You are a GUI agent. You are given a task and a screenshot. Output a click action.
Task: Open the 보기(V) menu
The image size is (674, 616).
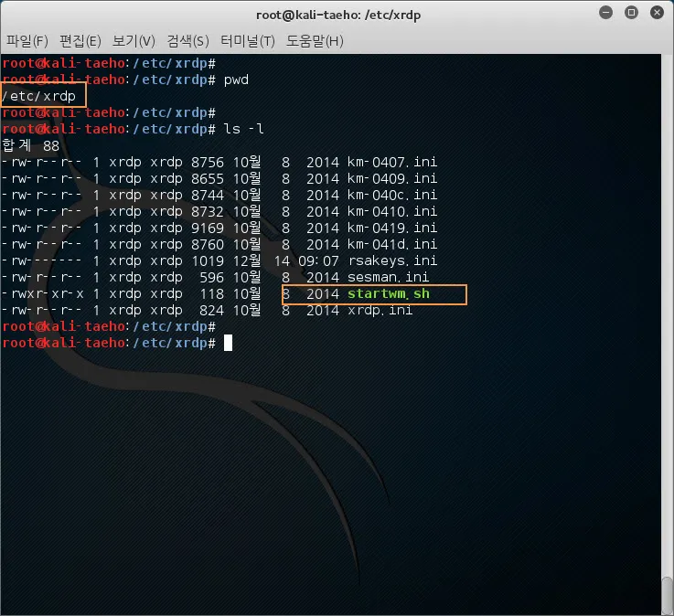(x=134, y=41)
